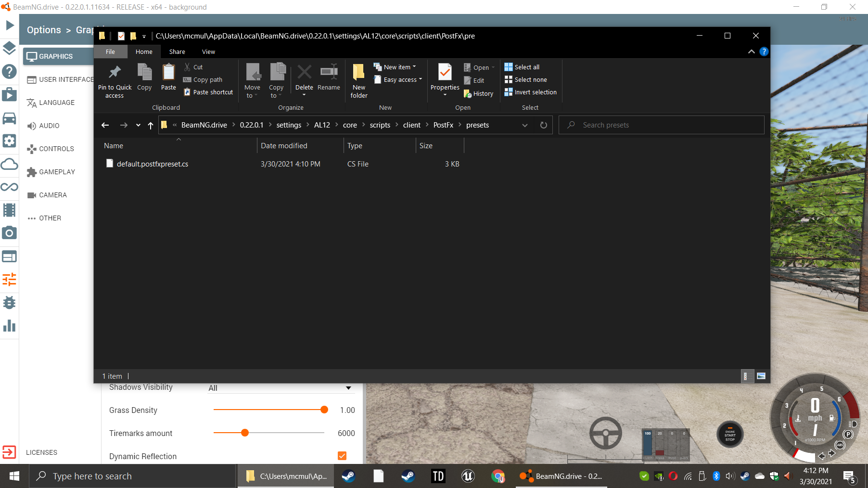Click the BeamNG play icon in left sidebar
Screen dimensions: 868x488
[x=10, y=25]
